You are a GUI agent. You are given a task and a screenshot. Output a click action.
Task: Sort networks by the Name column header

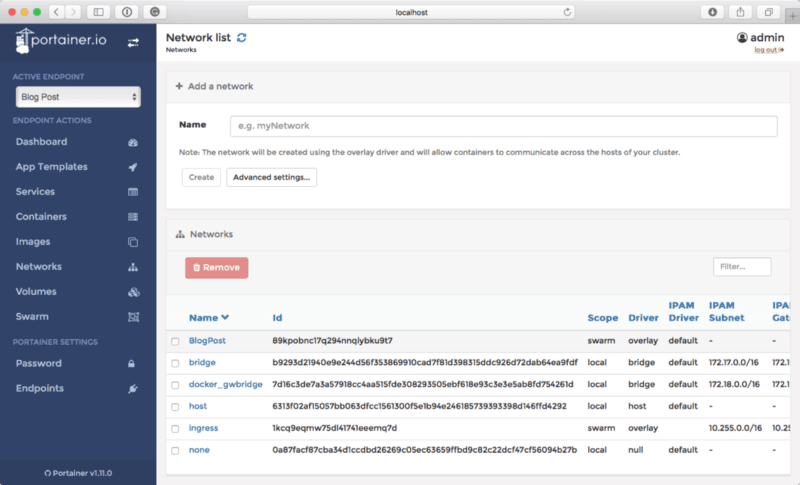pyautogui.click(x=209, y=318)
